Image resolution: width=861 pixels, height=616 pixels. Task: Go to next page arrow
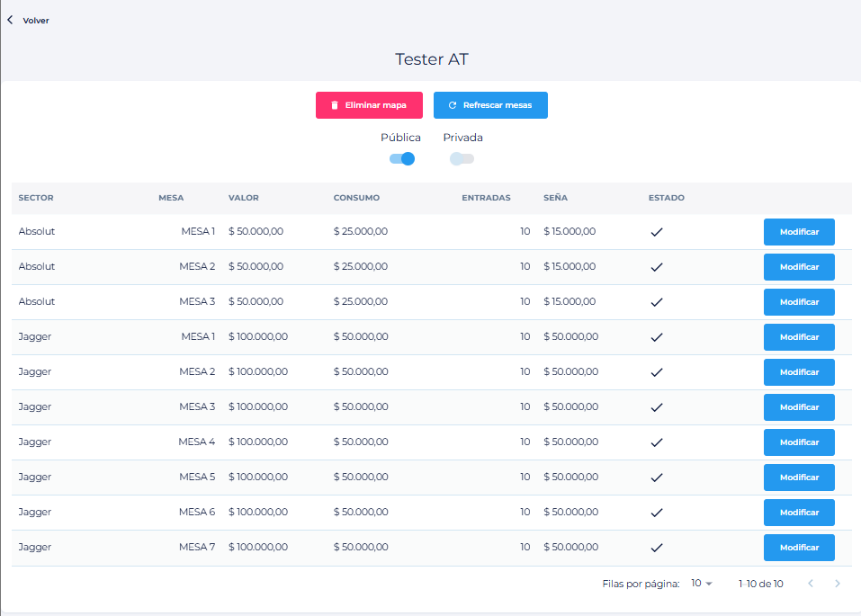[x=838, y=583]
